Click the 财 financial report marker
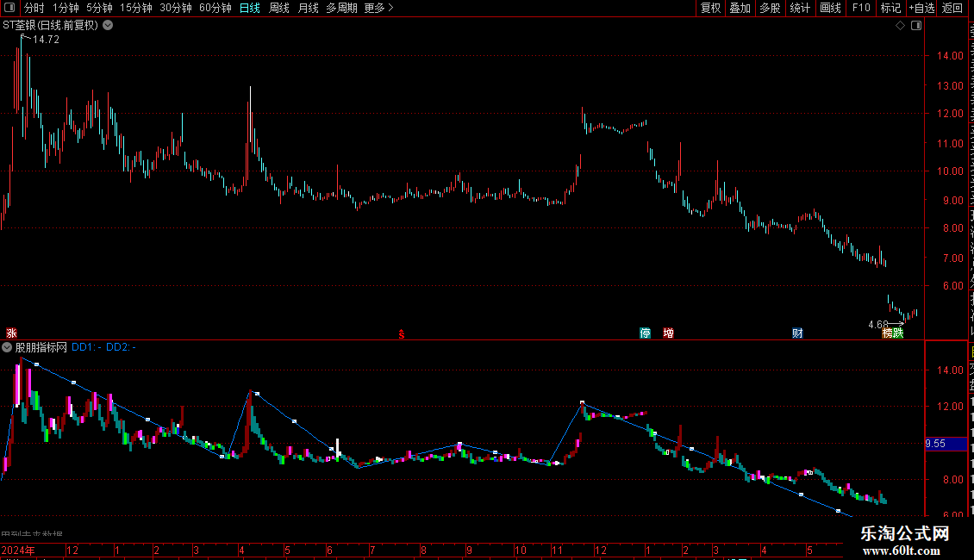Viewport: 974px width, 560px height. pos(797,333)
